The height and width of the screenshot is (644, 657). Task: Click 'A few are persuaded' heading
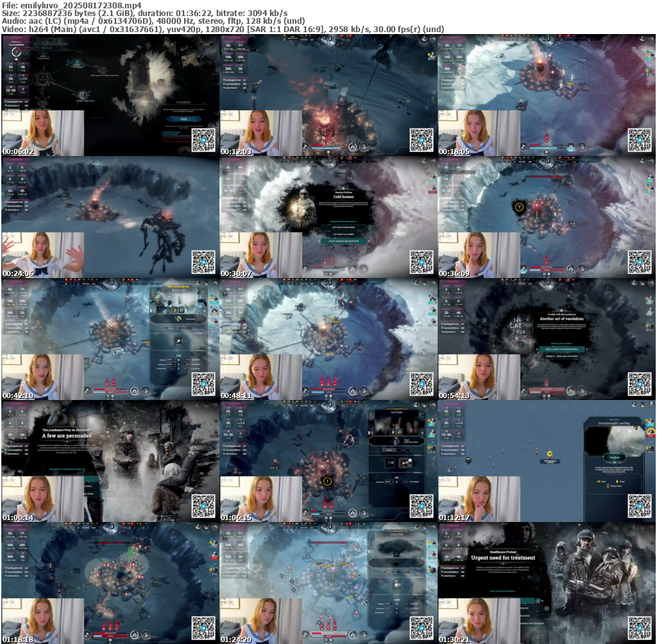pyautogui.click(x=67, y=435)
